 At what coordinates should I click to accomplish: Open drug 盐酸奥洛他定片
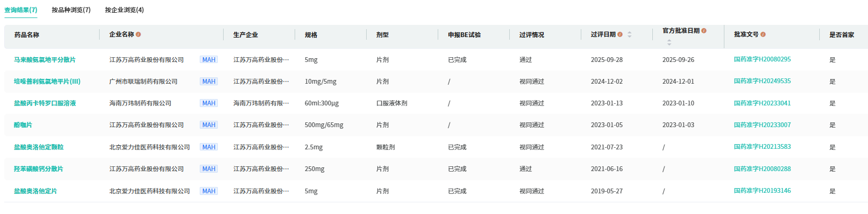click(x=36, y=191)
